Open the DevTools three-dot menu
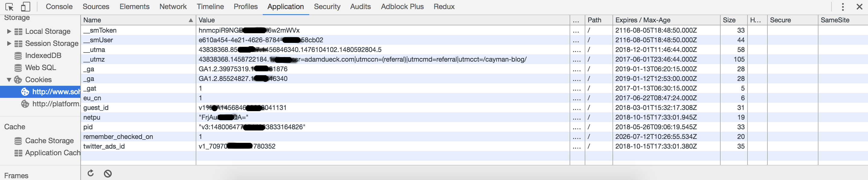This screenshot has width=868, height=180. click(842, 7)
